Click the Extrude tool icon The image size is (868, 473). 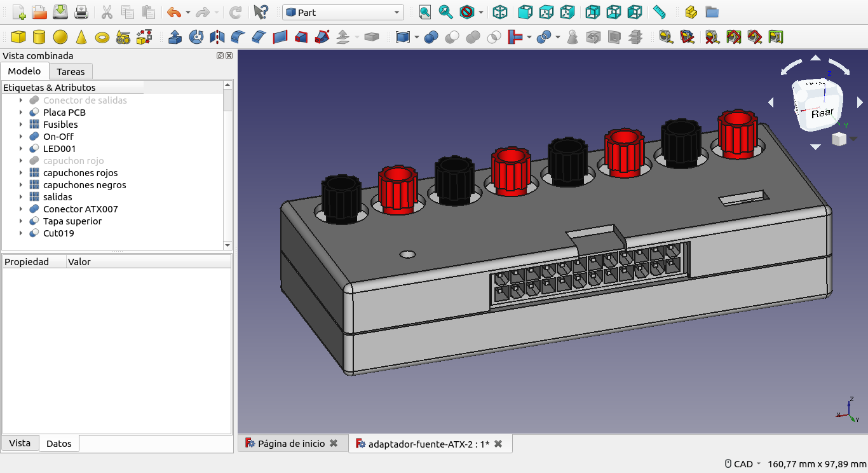coord(175,37)
